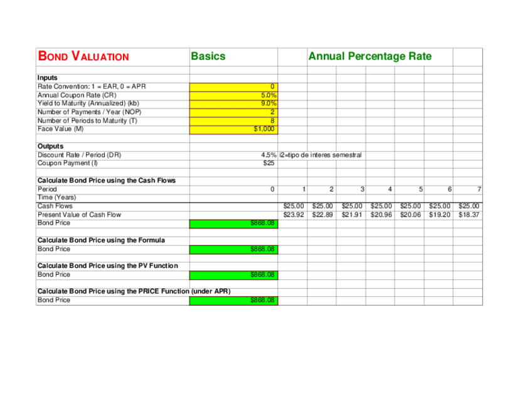Click the present value $19.20 cell
532x411 pixels.
440,215
